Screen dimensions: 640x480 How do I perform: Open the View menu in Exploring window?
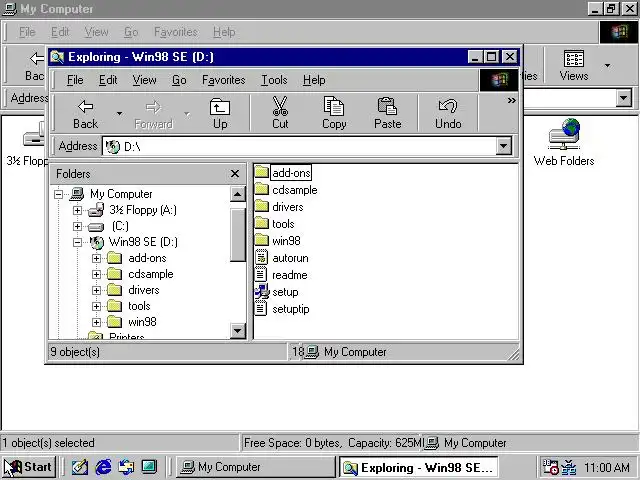pyautogui.click(x=144, y=80)
